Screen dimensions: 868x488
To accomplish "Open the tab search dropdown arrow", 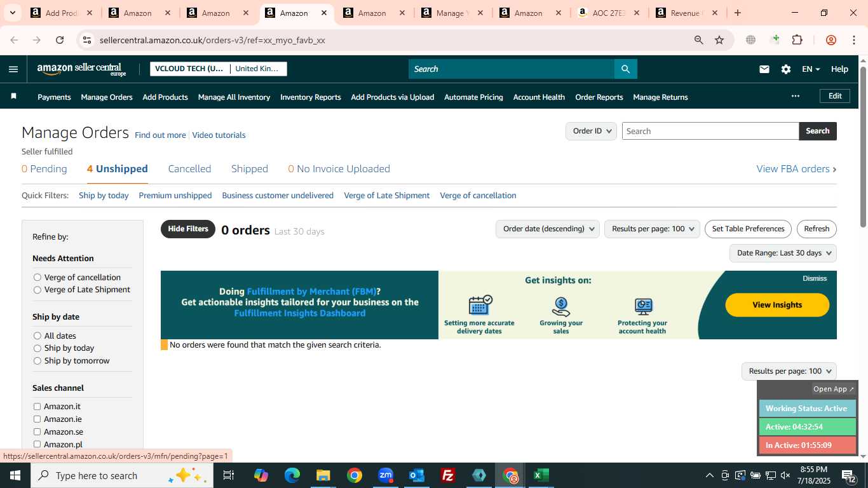I will (x=12, y=13).
